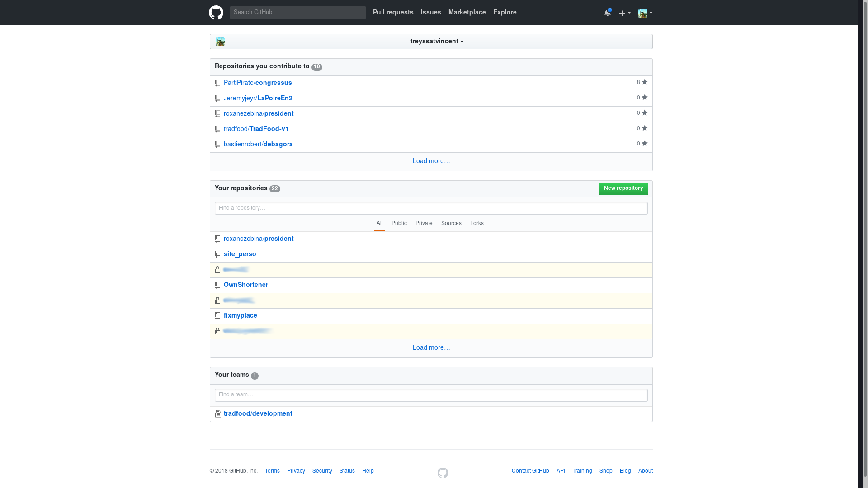Open the Status footer link
The image size is (868, 488).
coord(347,471)
